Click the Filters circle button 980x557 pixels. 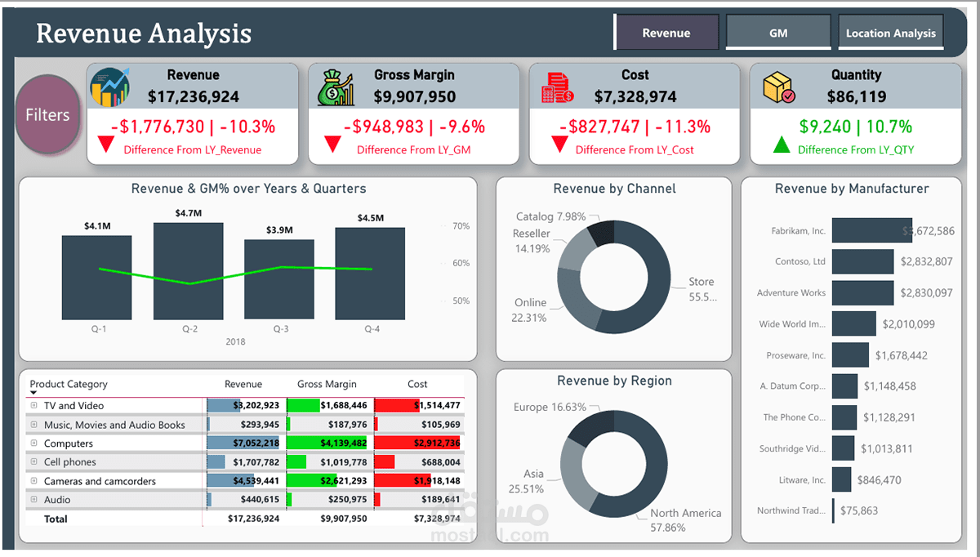pyautogui.click(x=47, y=114)
